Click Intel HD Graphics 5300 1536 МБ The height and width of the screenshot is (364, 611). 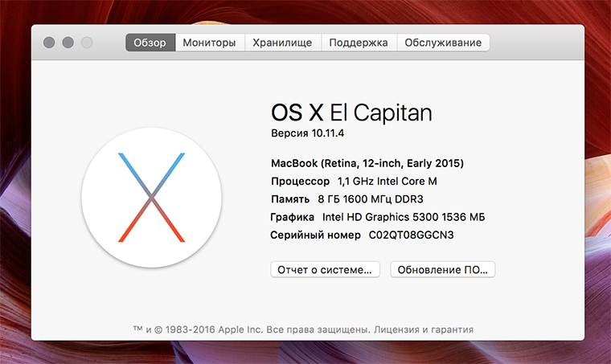pyautogui.click(x=404, y=217)
